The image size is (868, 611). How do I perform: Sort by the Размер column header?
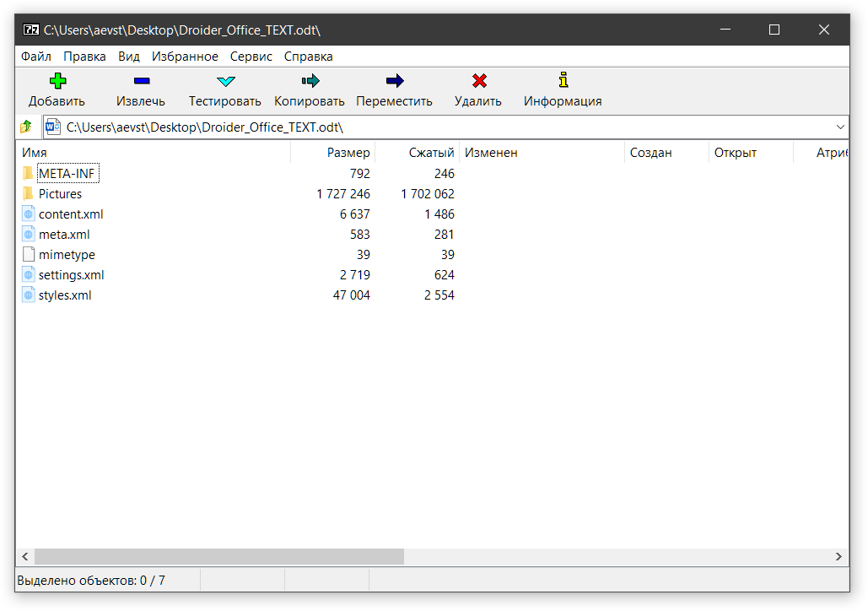348,153
